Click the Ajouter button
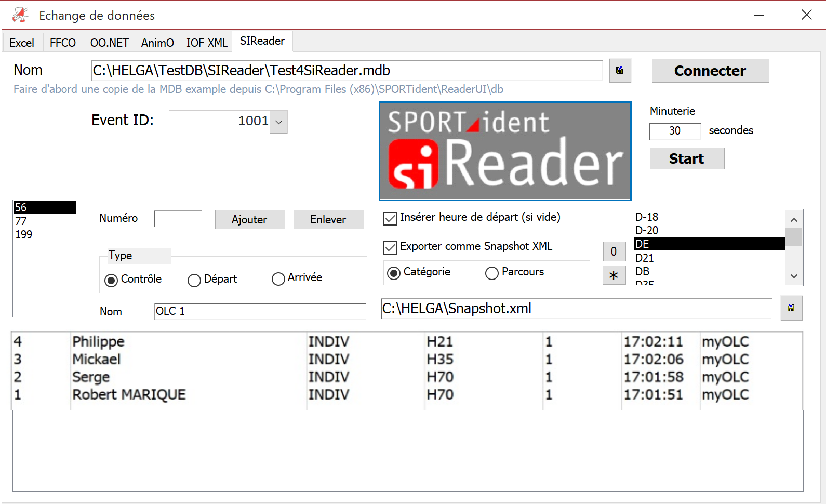 pyautogui.click(x=250, y=220)
